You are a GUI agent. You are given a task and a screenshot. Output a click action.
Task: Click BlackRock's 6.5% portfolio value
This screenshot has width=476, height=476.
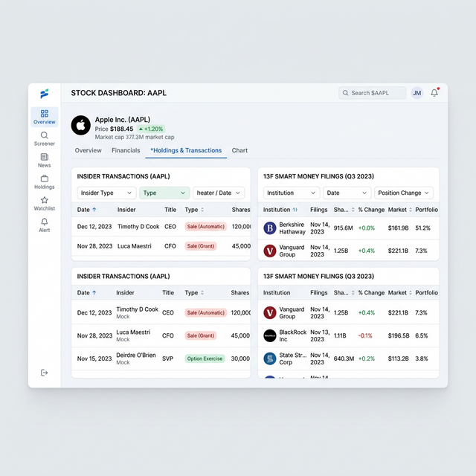[422, 335]
